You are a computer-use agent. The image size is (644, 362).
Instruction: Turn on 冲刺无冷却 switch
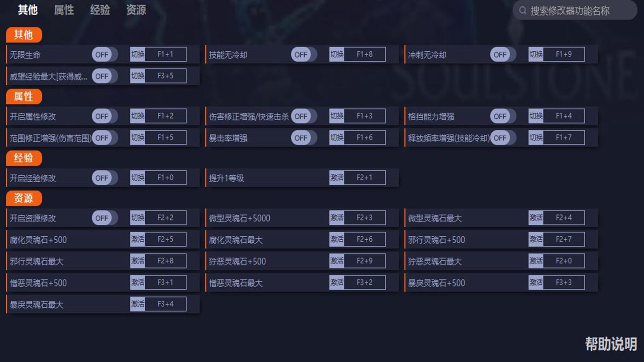(x=503, y=55)
